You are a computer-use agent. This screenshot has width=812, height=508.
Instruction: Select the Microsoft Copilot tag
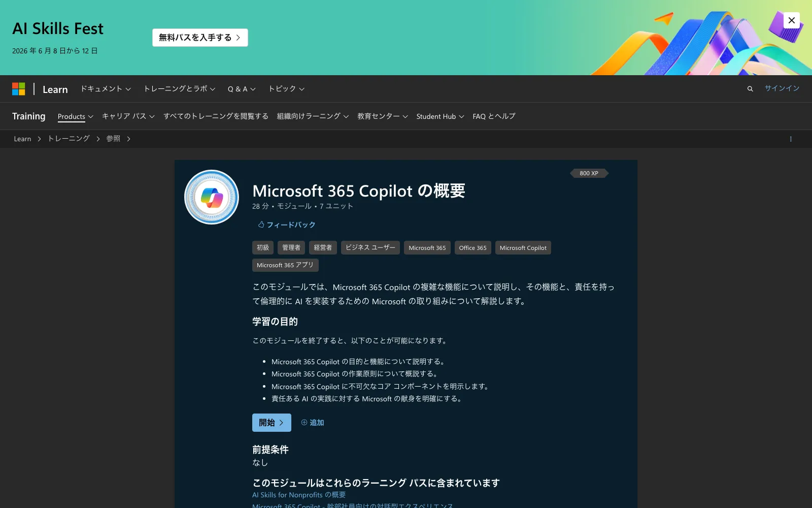pyautogui.click(x=523, y=247)
